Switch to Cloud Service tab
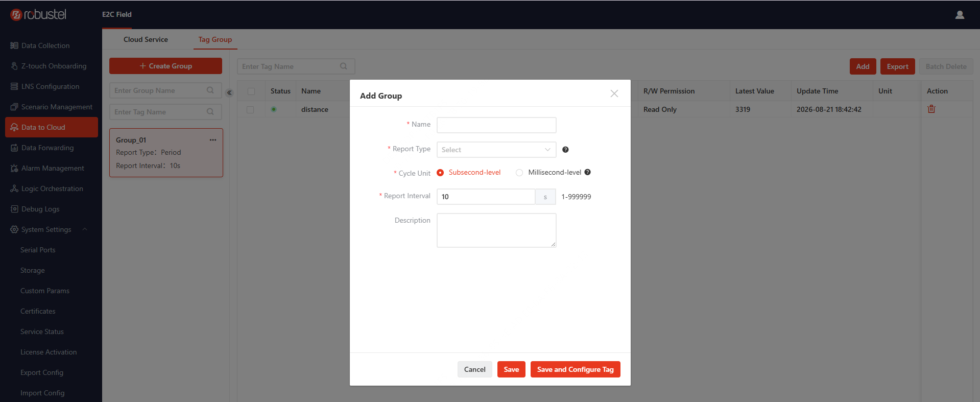The width and height of the screenshot is (980, 402). 146,39
